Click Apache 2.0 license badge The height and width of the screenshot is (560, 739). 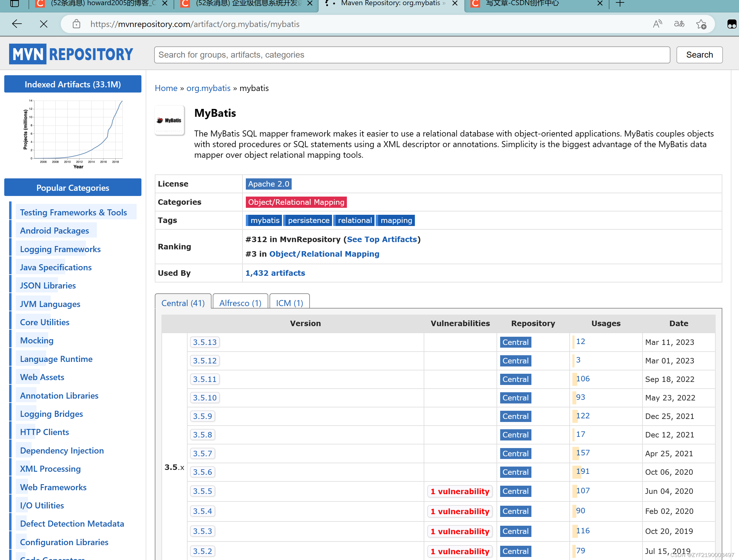pyautogui.click(x=268, y=184)
